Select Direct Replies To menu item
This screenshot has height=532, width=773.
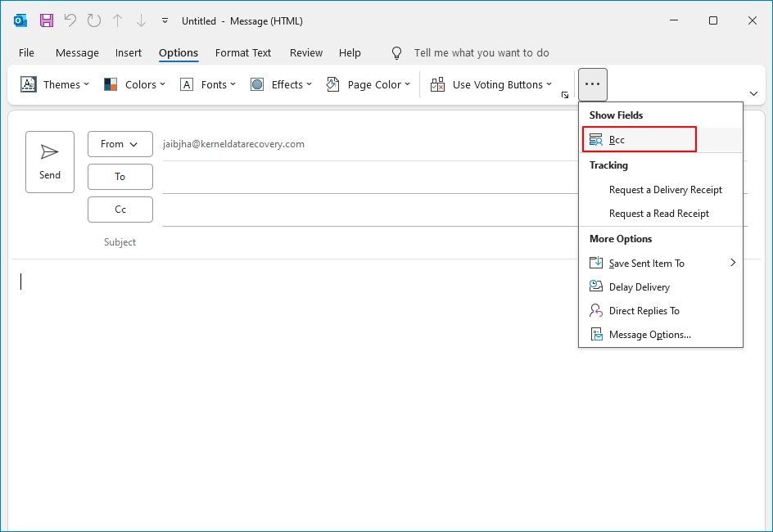661,310
